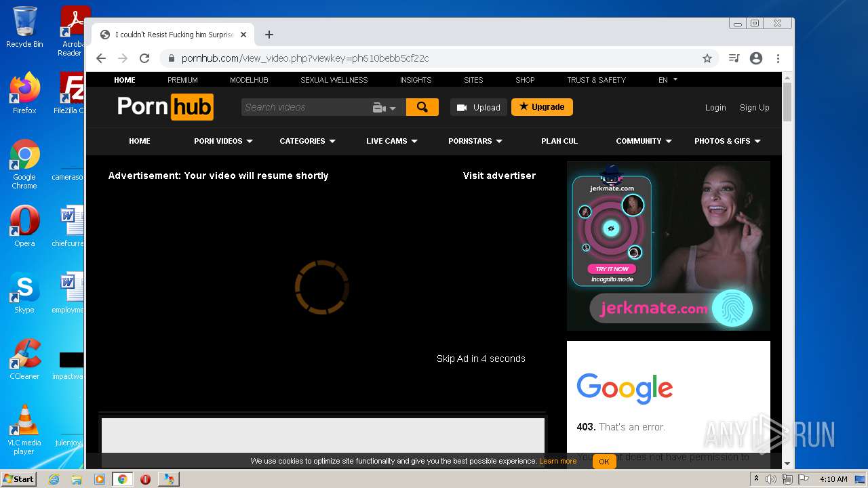Click the Chrome back arrow

point(101,58)
